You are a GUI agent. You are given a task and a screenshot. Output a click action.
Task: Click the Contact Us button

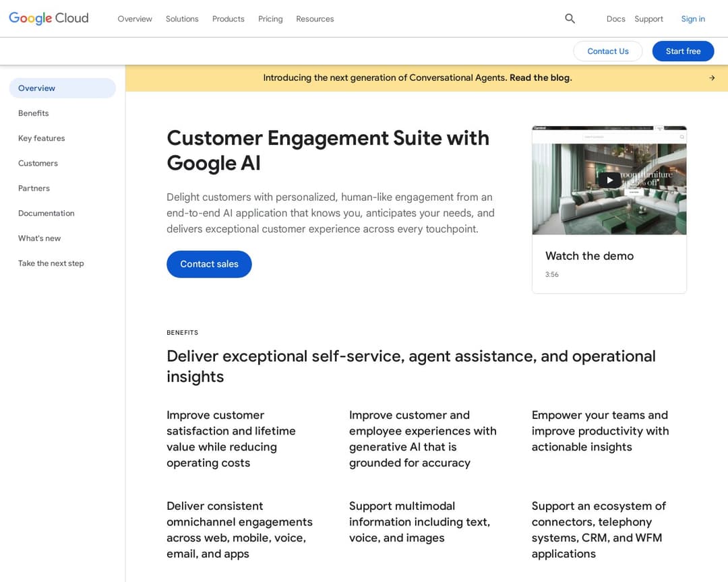point(608,51)
